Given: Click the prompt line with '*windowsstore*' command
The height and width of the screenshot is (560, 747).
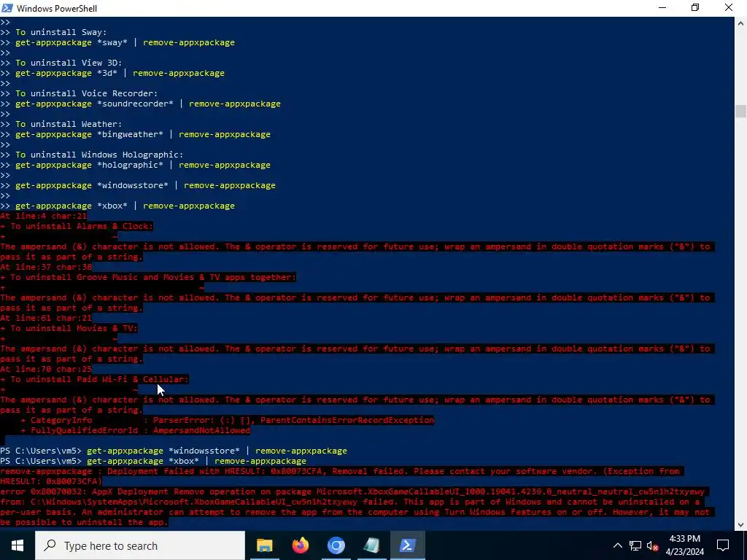Looking at the screenshot, I should [x=174, y=451].
